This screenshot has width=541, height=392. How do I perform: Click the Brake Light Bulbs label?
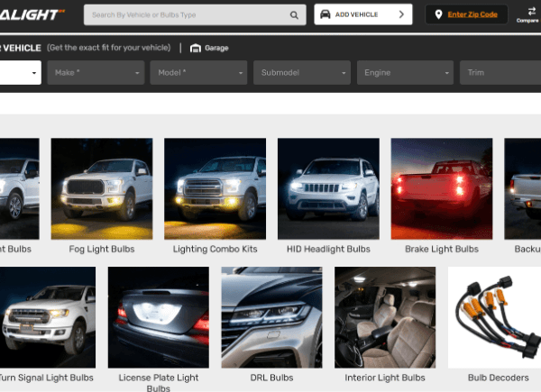pyautogui.click(x=442, y=249)
